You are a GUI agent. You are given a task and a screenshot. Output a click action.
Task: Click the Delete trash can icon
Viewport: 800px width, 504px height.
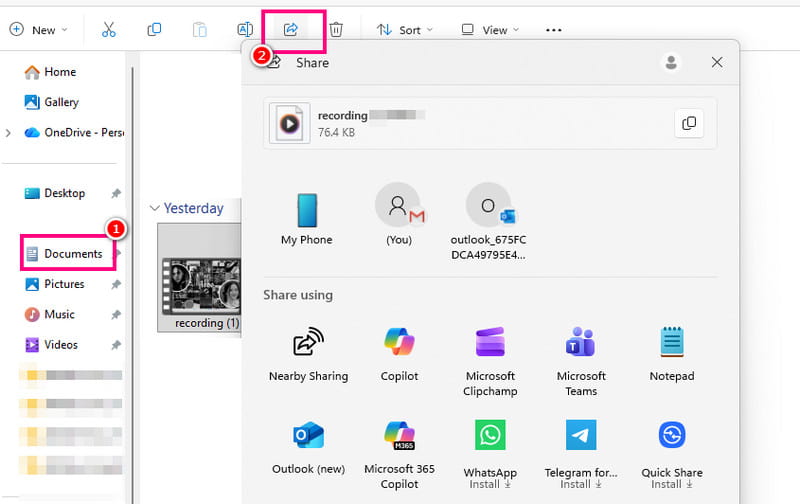[x=336, y=30]
